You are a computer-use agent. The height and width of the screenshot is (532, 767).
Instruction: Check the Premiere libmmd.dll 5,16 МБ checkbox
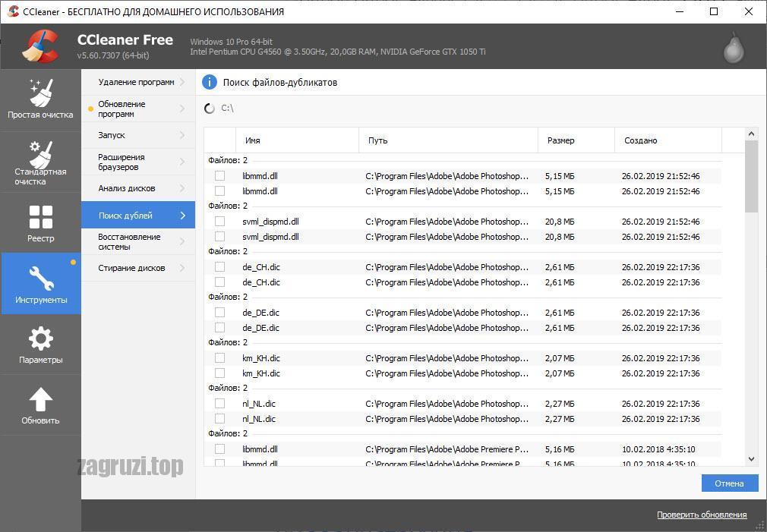point(219,449)
